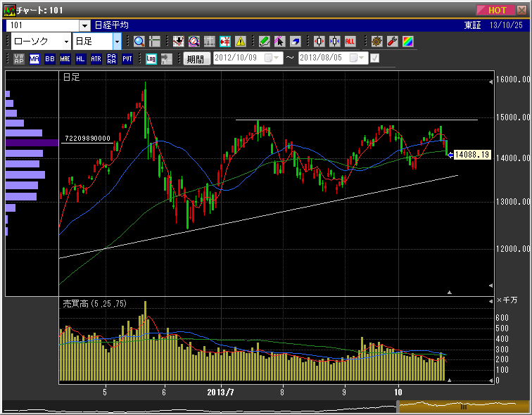
Task: Open the rainbow color settings icon
Action: pos(408,41)
